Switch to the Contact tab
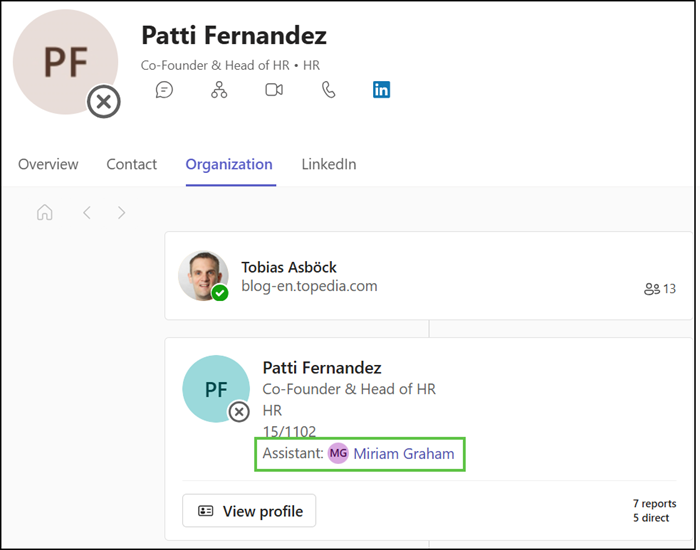This screenshot has height=550, width=700. coord(132,164)
